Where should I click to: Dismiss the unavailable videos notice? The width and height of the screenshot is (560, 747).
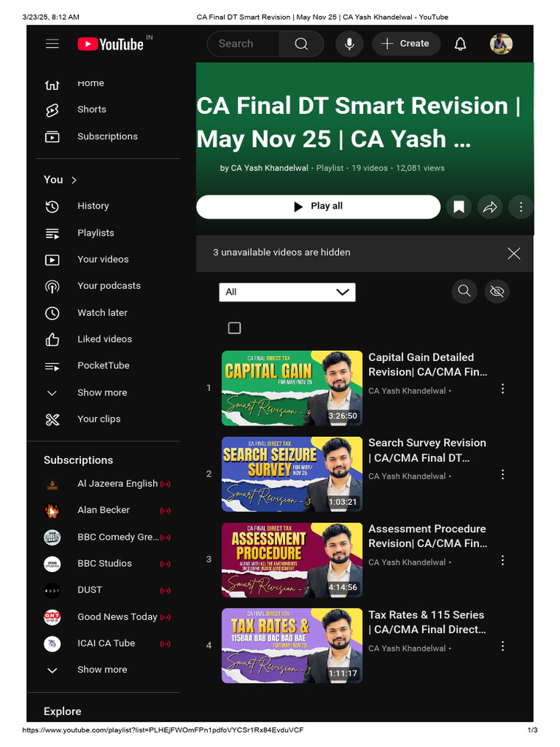514,253
